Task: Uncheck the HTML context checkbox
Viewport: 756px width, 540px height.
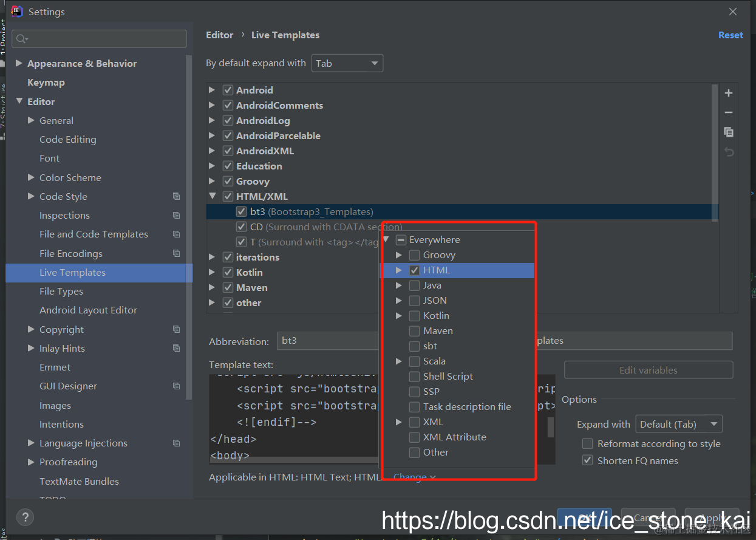Action: pyautogui.click(x=414, y=270)
